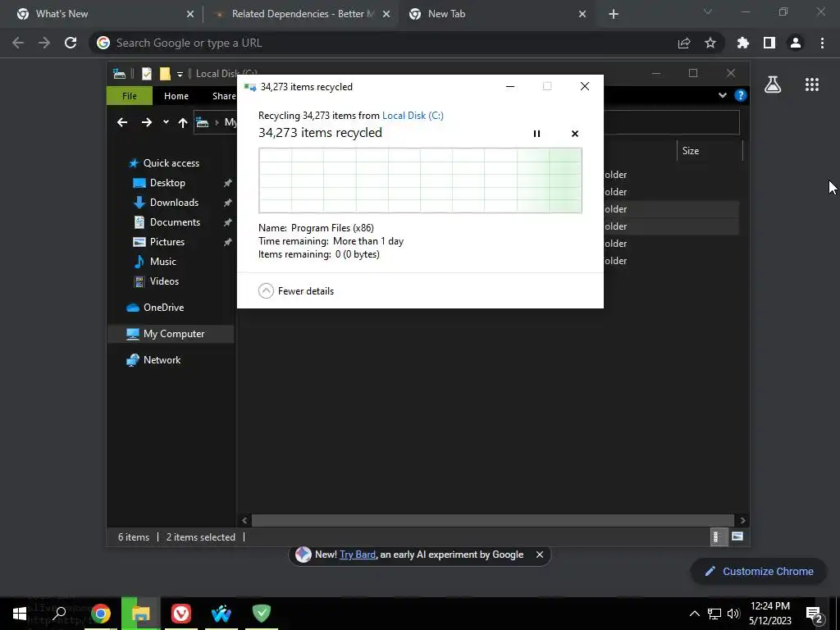Open green shield app in taskbar

tap(262, 614)
